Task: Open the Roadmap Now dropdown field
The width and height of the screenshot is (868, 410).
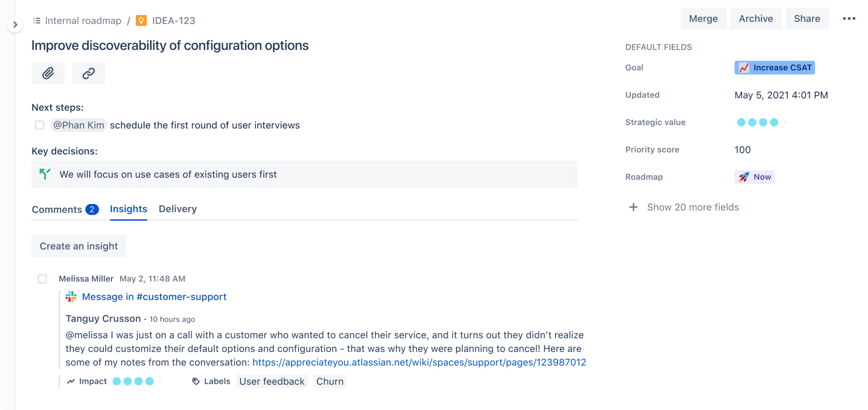Action: 754,177
